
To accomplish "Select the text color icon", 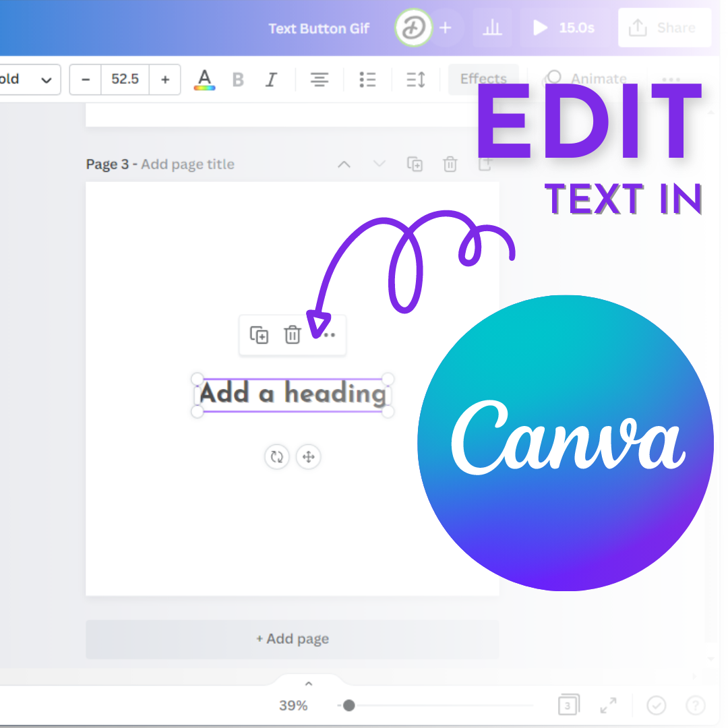I will 204,80.
